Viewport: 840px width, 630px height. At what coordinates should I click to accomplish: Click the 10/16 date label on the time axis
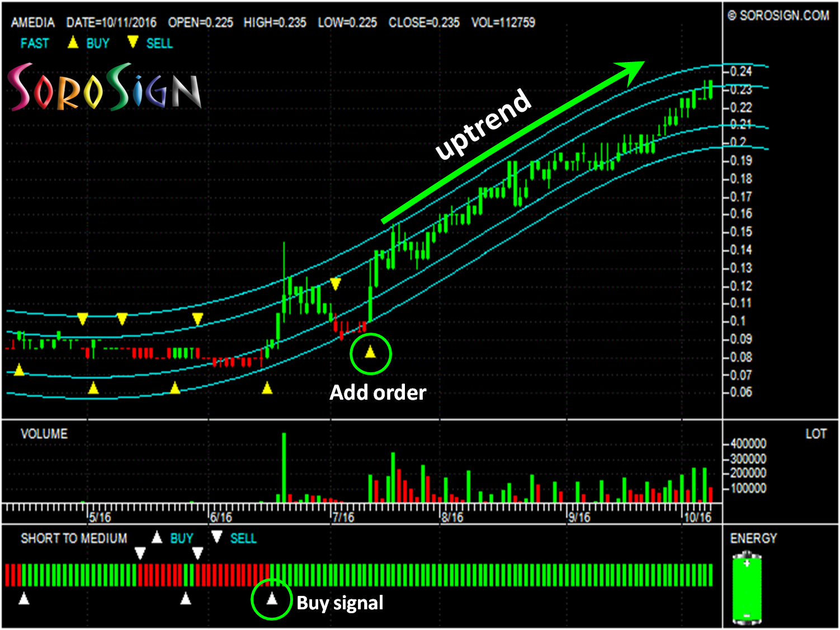tap(697, 518)
